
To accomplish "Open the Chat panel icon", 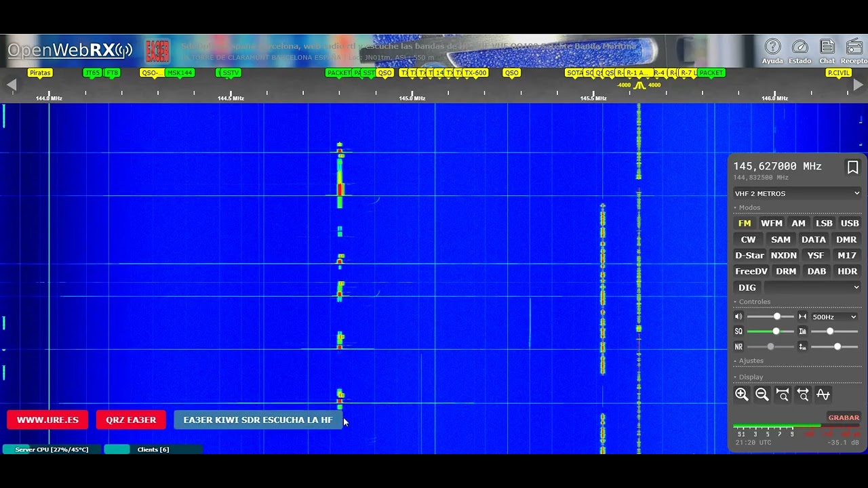I will pos(827,52).
